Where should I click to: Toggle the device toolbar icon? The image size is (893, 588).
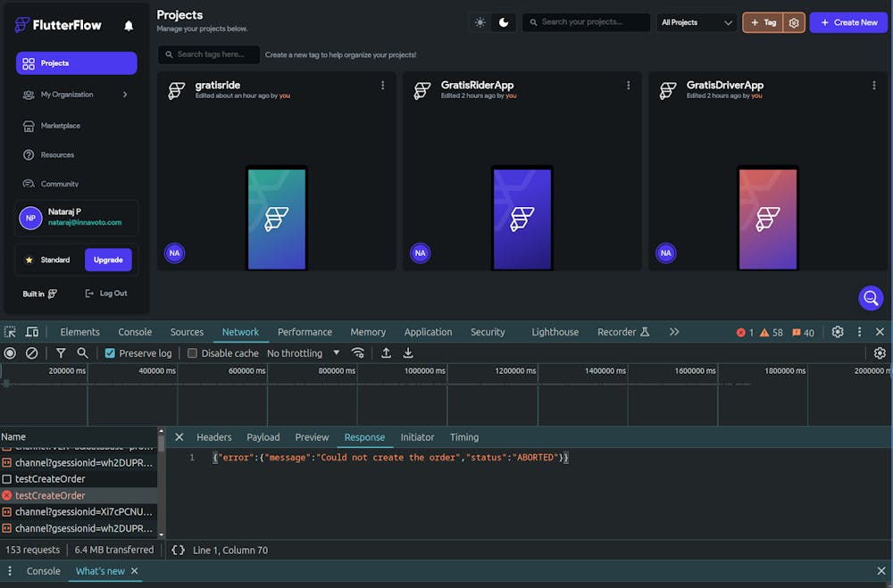(x=32, y=332)
